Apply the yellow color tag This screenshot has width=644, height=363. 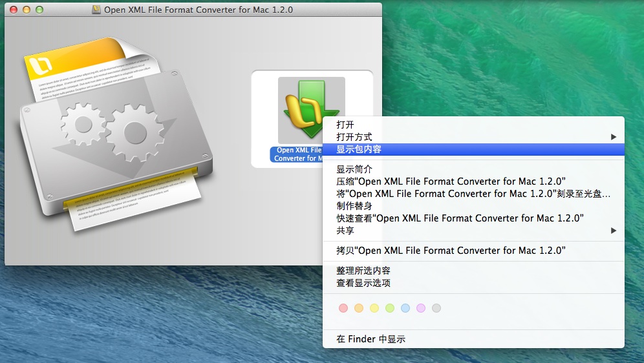tap(374, 308)
